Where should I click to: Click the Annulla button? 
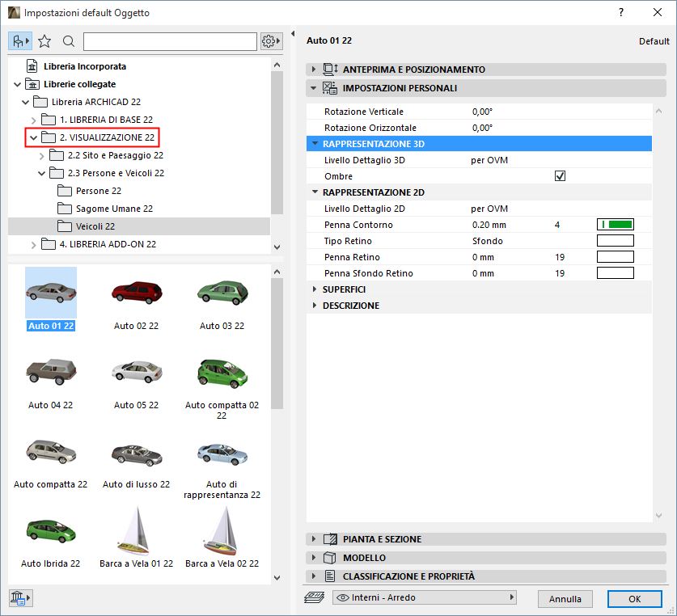[x=565, y=599]
